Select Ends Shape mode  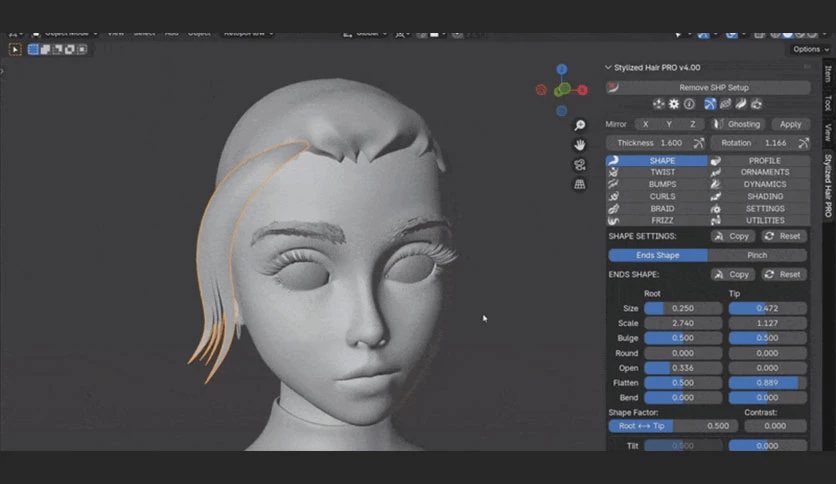click(x=658, y=255)
